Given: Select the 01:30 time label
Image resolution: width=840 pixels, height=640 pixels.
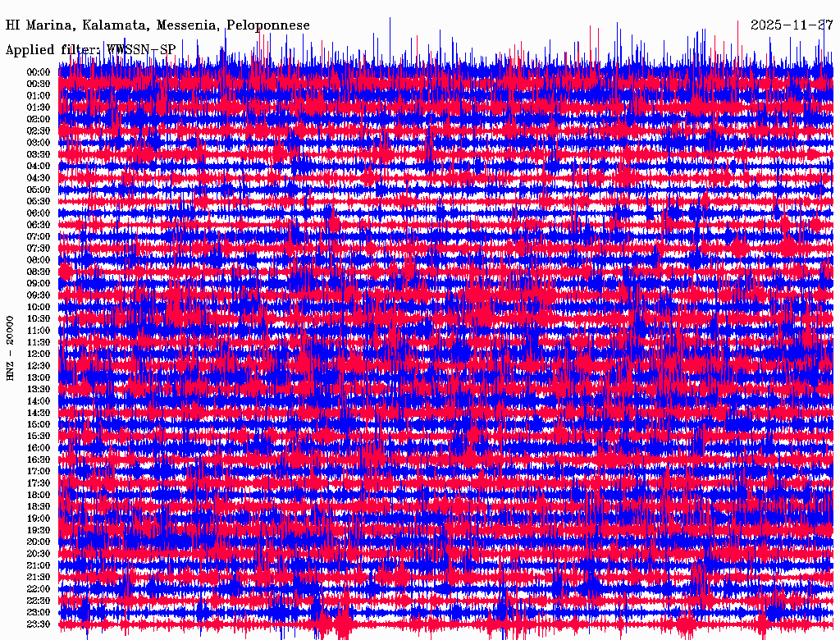Looking at the screenshot, I should [x=39, y=107].
